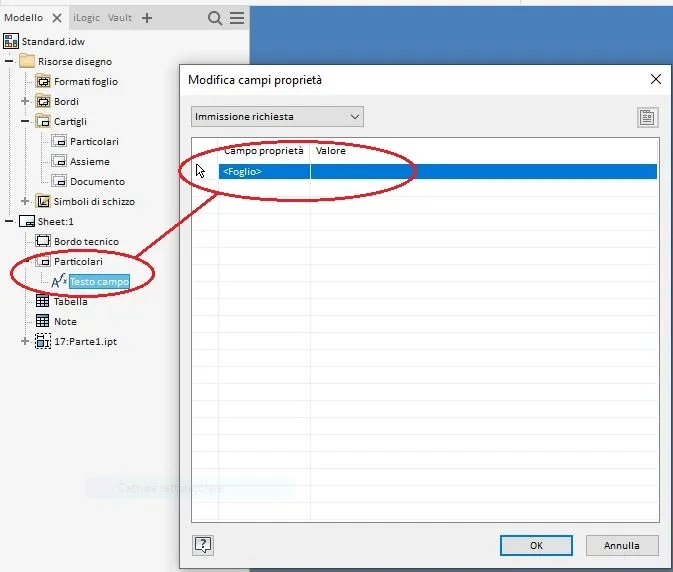673x572 pixels.
Task: Expand the 17:Parte1.ipt node
Action: pos(25,341)
